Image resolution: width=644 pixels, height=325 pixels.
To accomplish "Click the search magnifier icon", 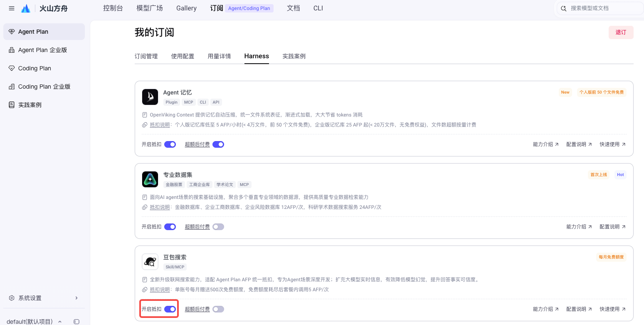I will 564,8.
